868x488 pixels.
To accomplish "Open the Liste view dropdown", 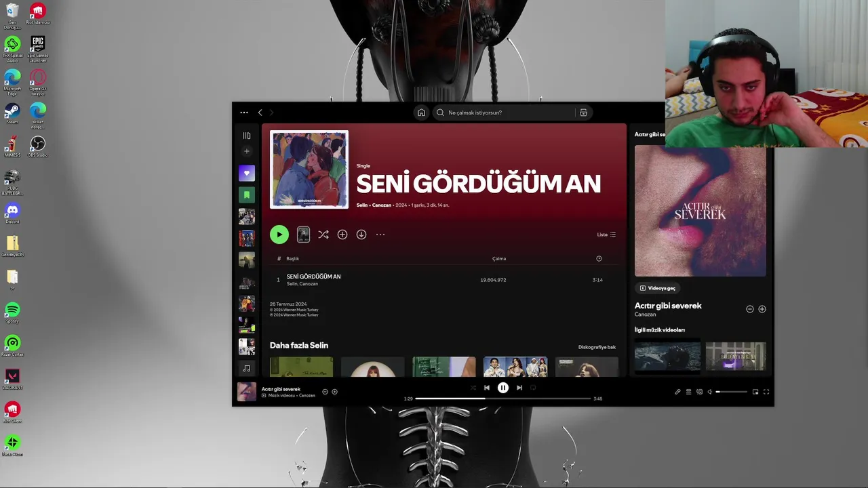I will tap(606, 235).
